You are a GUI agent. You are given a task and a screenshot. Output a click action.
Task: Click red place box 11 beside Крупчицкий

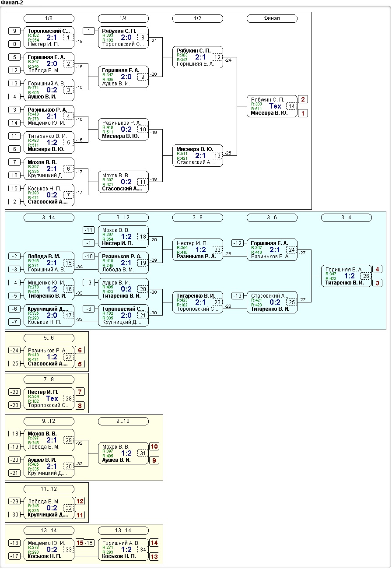[x=80, y=515]
